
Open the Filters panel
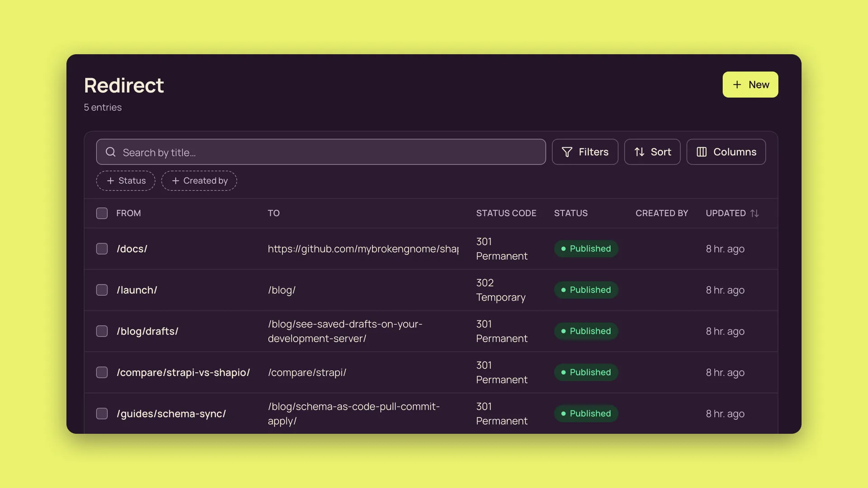(585, 152)
